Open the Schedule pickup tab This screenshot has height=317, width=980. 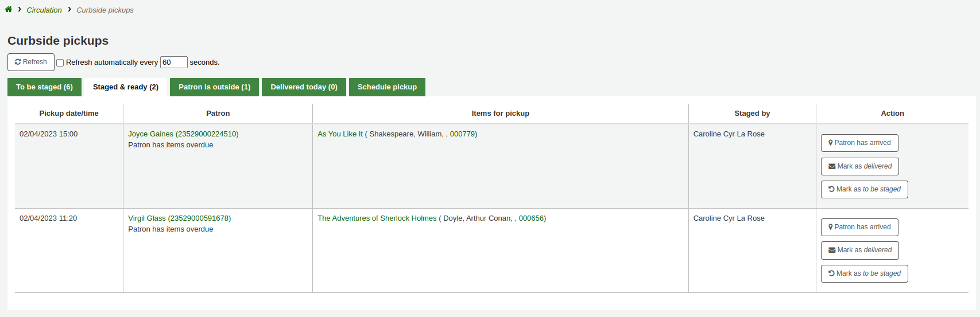[387, 87]
